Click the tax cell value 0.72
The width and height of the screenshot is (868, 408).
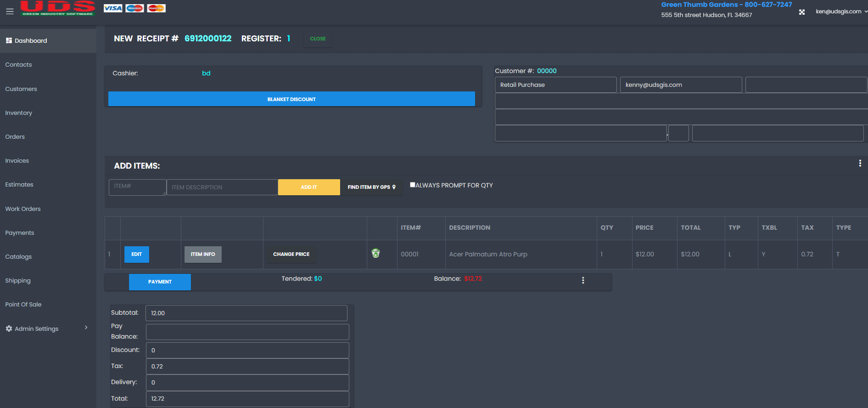[x=807, y=254]
